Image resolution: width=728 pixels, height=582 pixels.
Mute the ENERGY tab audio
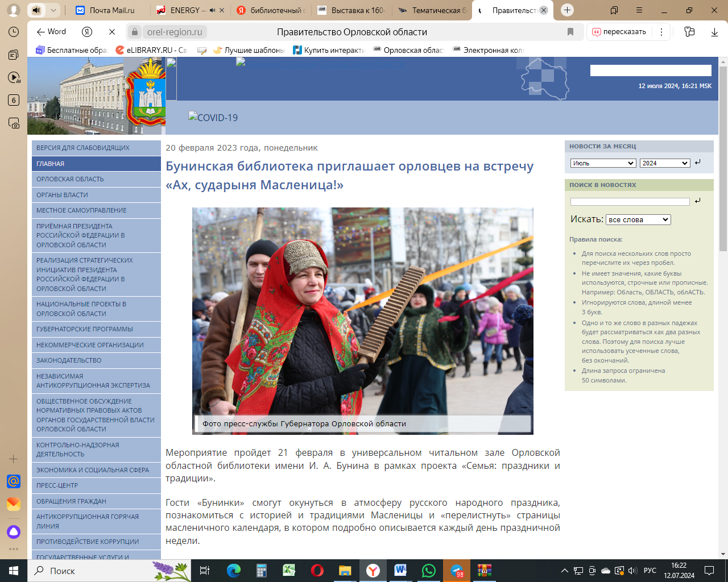(x=213, y=10)
